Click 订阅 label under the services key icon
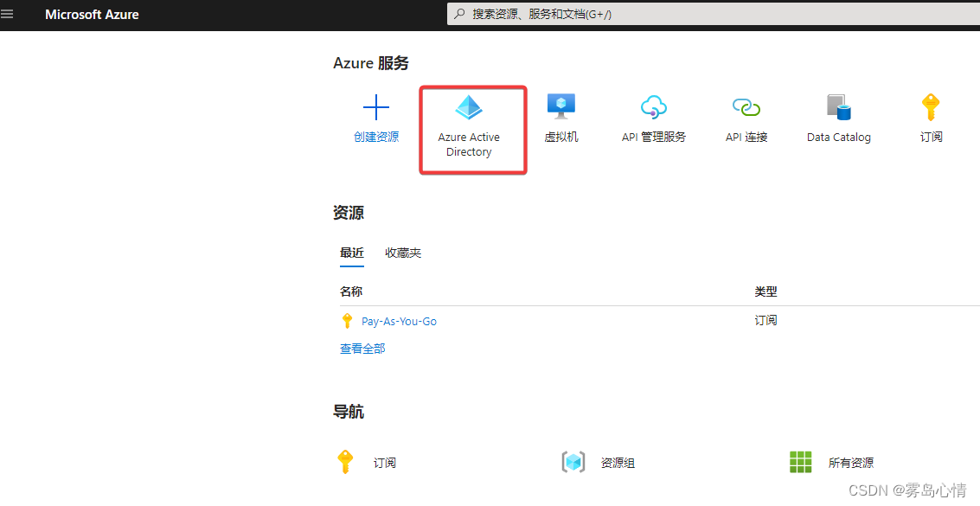Viewport: 980px width, 506px height. tap(932, 137)
